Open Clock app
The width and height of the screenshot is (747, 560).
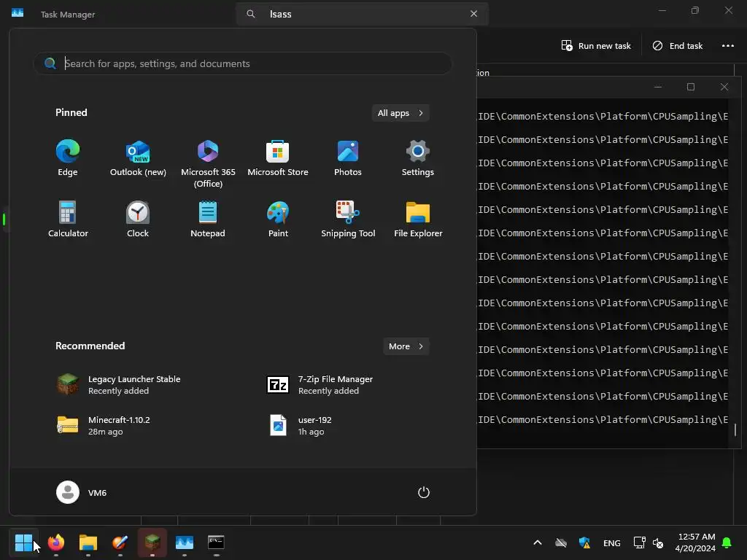point(138,219)
